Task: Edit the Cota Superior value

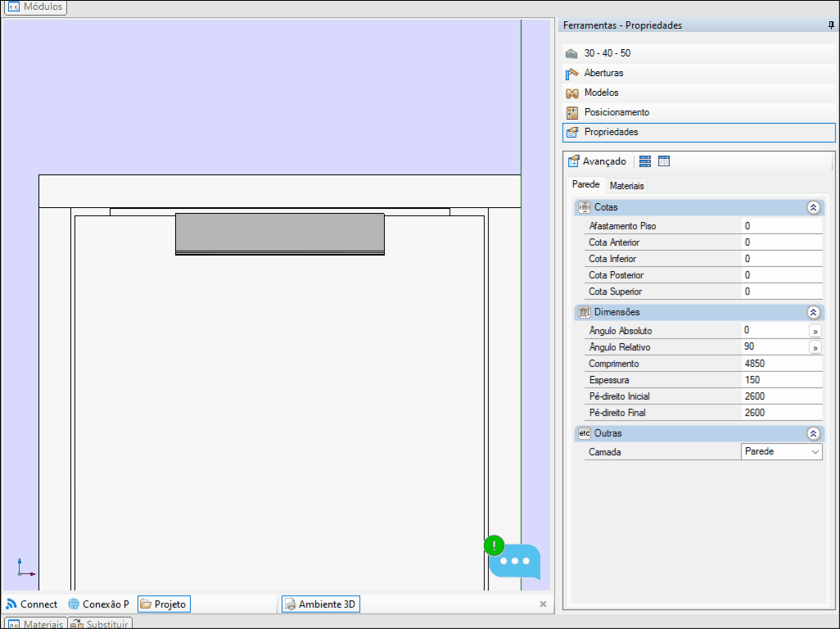Action: 782,292
